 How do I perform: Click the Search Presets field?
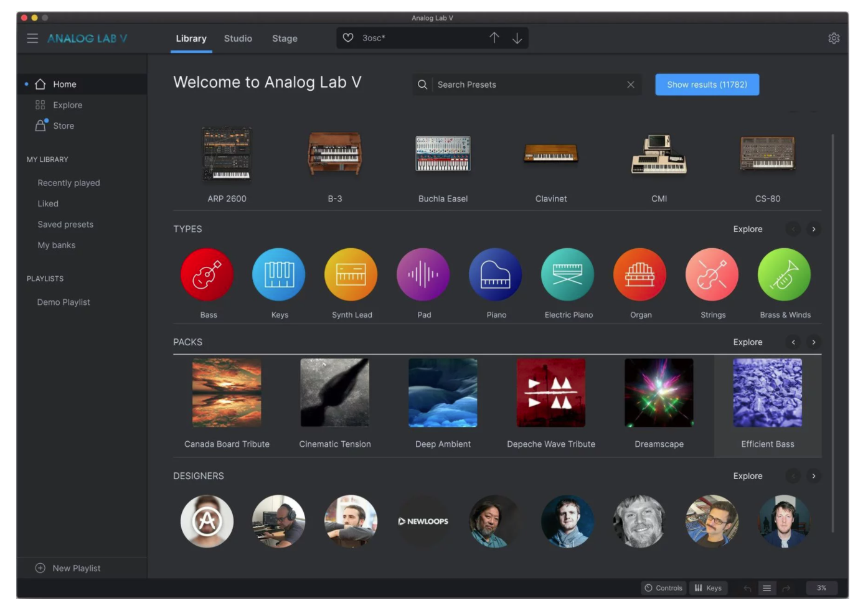(x=527, y=85)
